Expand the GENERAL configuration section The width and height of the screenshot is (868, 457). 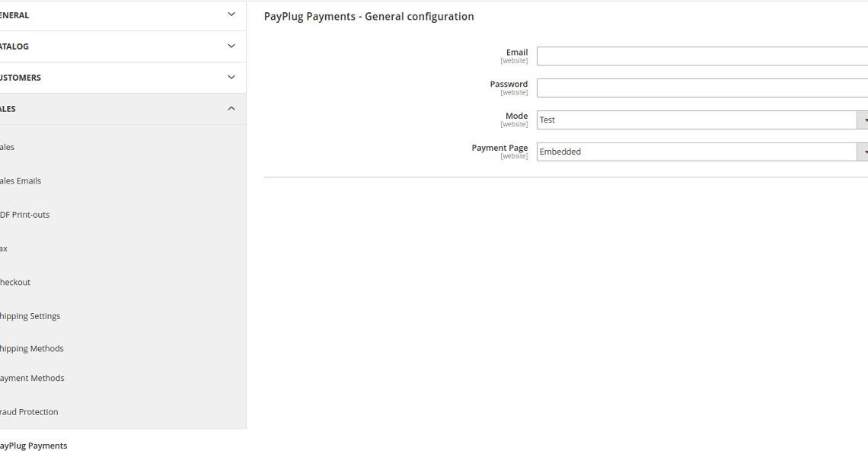tap(114, 14)
